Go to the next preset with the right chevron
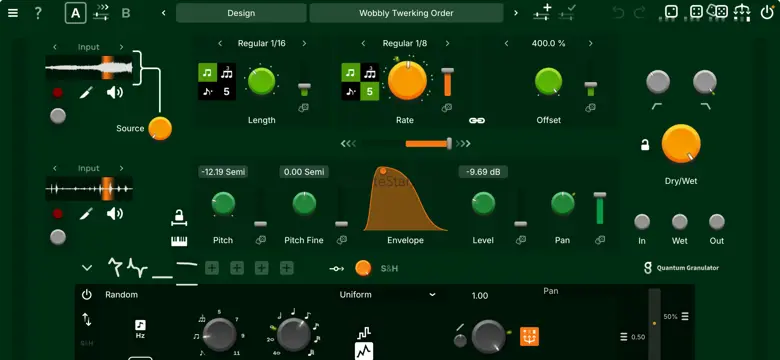Image resolution: width=780 pixels, height=360 pixels. tap(515, 13)
